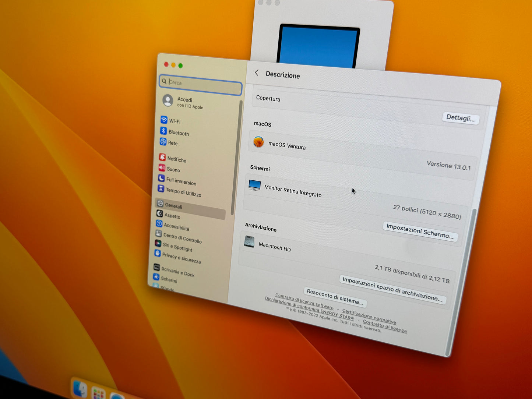Open Notifiche bell icon

(162, 157)
